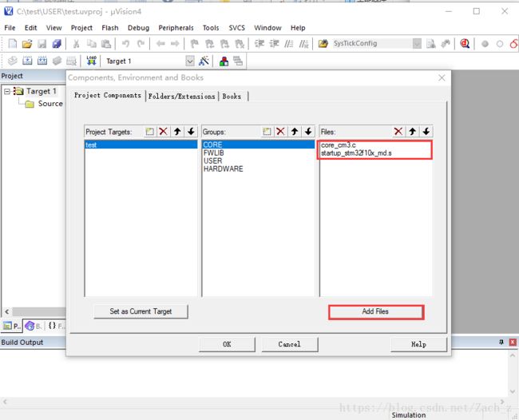
Task: Move Project Target up arrow
Action: click(x=177, y=132)
